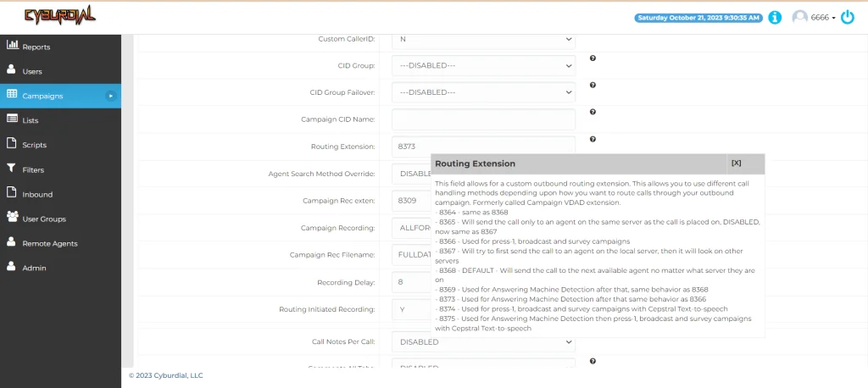Click the power logout icon
Screen dimensions: 868x388
point(848,18)
